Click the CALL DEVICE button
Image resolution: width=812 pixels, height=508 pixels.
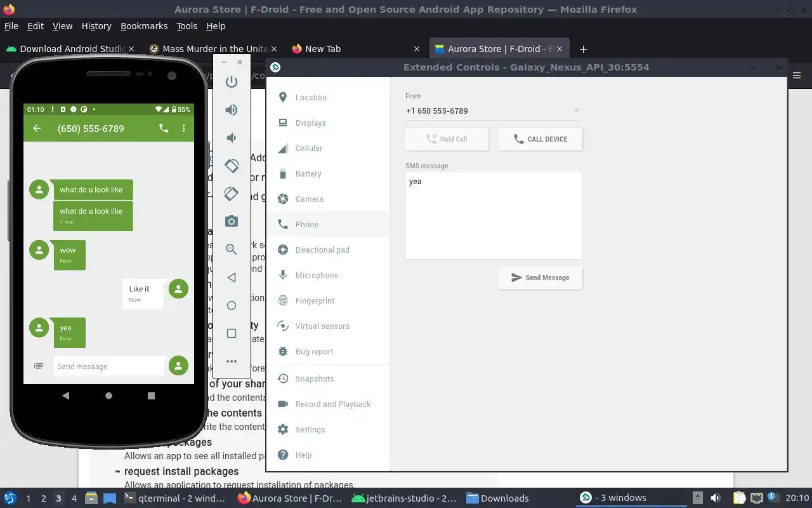point(540,139)
